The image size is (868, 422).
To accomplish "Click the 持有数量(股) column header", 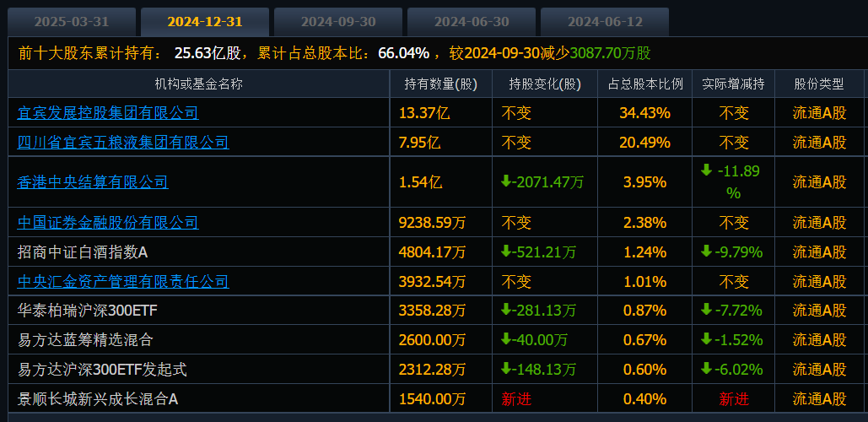I will tap(440, 84).
